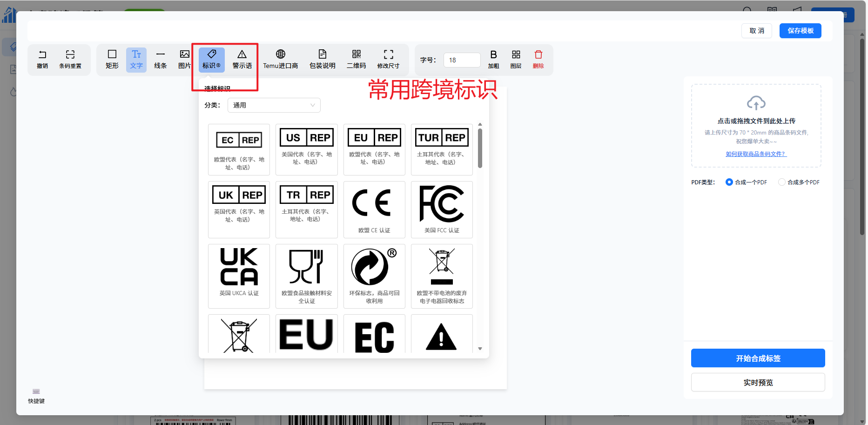Open the keyboard shortcuts (快捷键) icon
Viewport: 868px width, 425px height.
coord(36,391)
